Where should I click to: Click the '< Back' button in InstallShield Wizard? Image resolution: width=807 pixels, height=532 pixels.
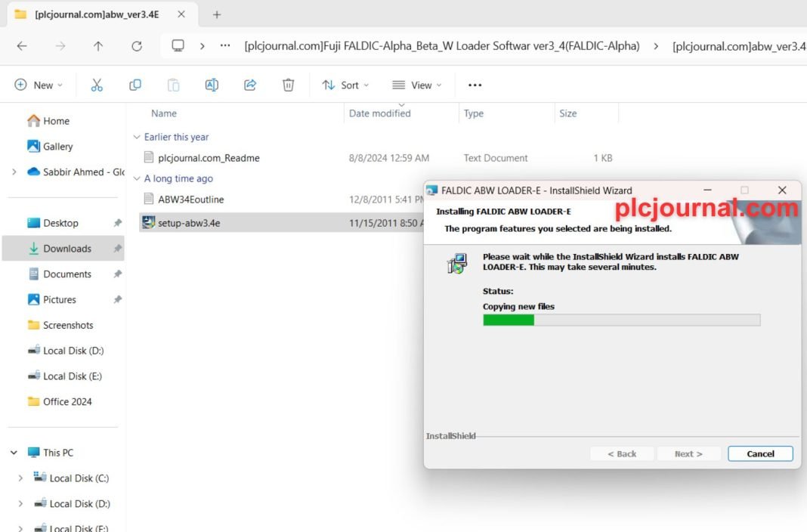622,453
